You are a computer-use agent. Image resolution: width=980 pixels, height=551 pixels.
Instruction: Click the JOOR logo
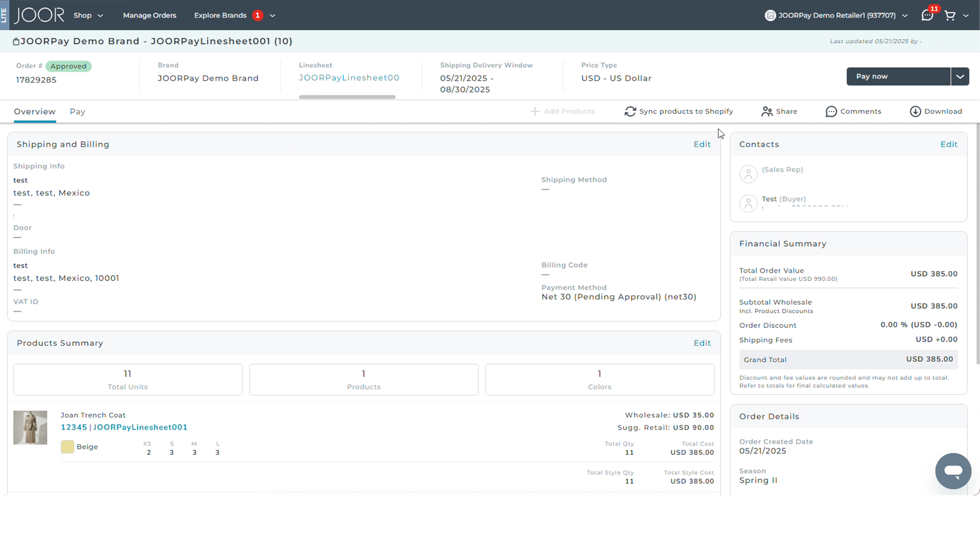click(x=39, y=15)
